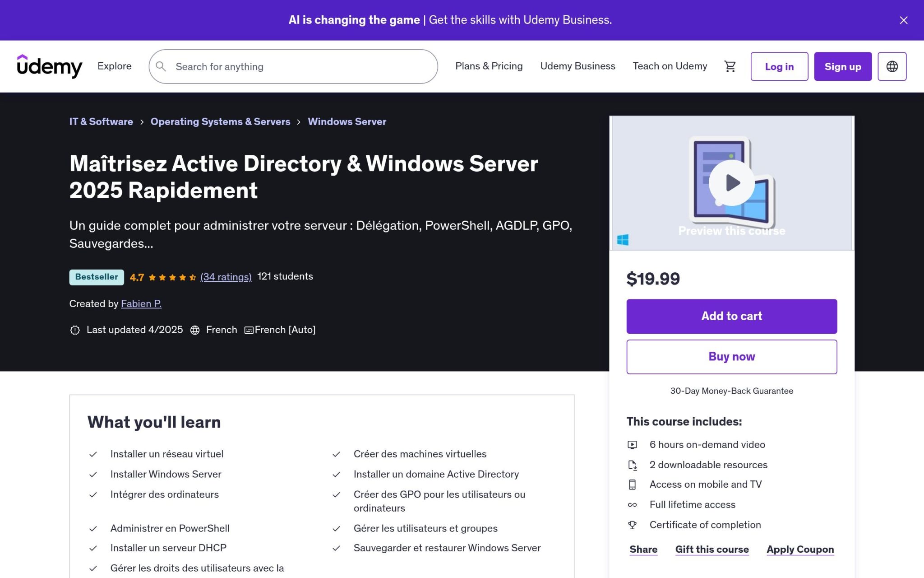This screenshot has height=578, width=924.
Task: Click the checkmark beside Créer des machines virtuelles
Action: pyautogui.click(x=336, y=454)
